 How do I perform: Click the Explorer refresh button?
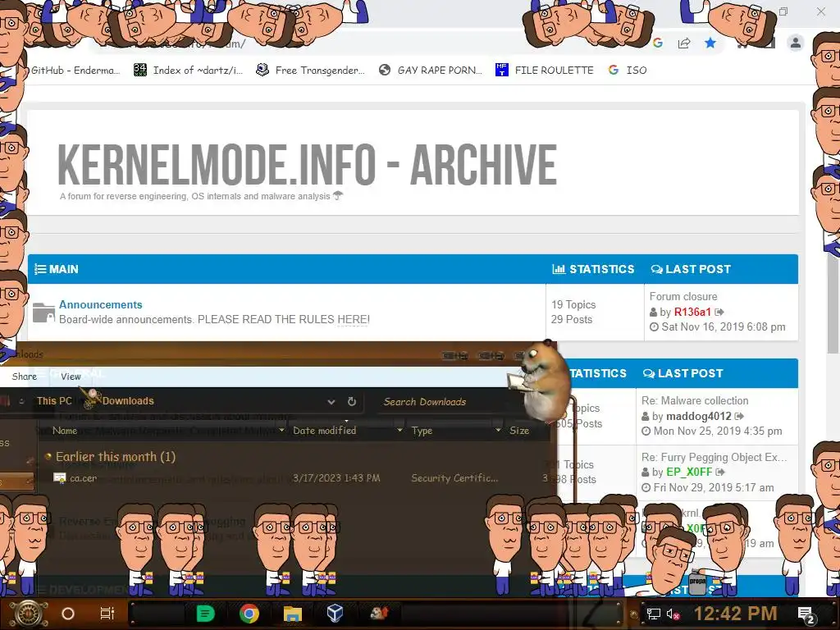click(351, 401)
